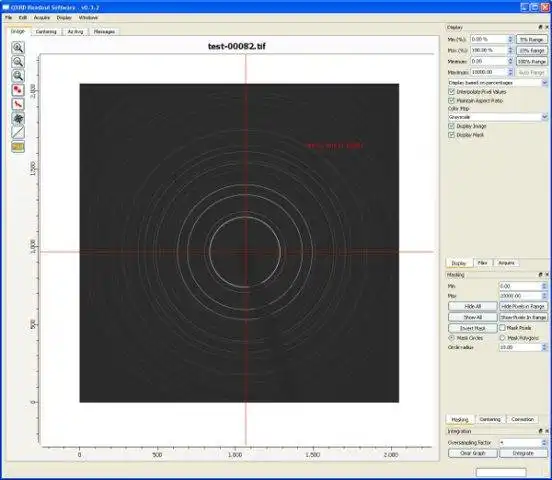The image size is (552, 480).
Task: Open the display-based-on-percentages dropdown
Action: tap(498, 83)
